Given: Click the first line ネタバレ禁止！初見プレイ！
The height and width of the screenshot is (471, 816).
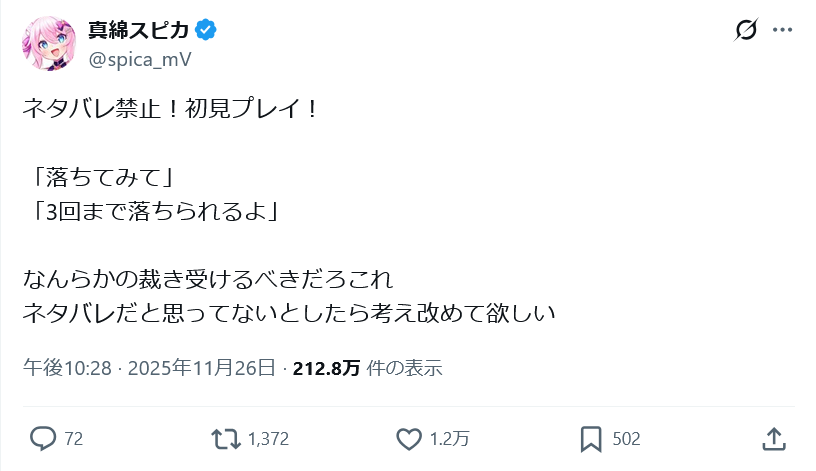Looking at the screenshot, I should tap(170, 108).
